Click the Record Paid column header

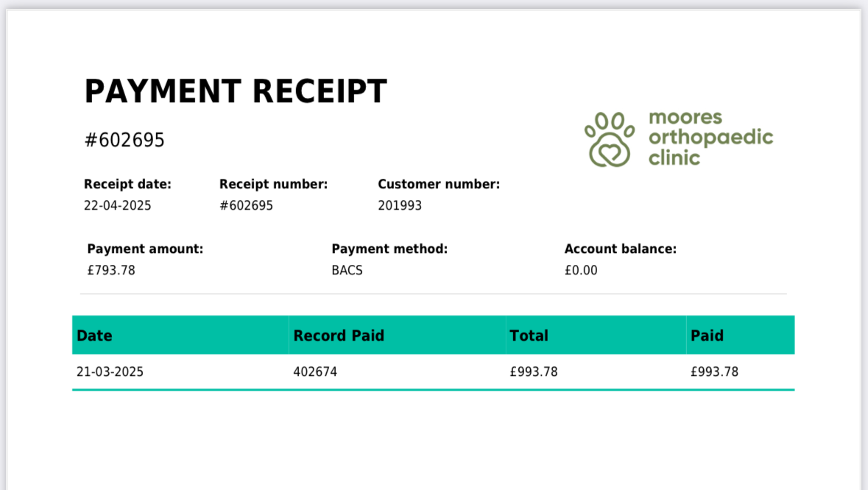[x=339, y=335]
